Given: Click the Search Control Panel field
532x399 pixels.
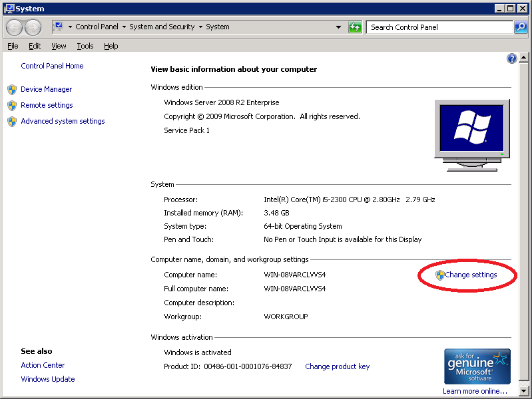Looking at the screenshot, I should (x=439, y=27).
